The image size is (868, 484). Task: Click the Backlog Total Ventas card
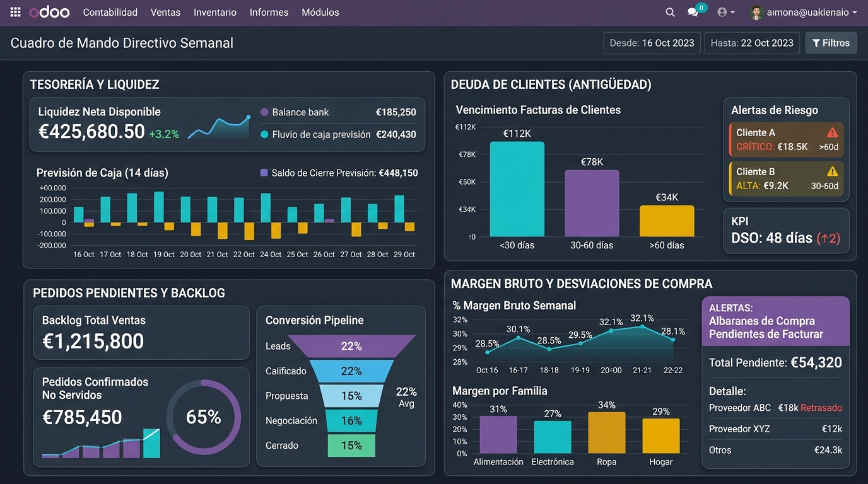click(x=141, y=333)
